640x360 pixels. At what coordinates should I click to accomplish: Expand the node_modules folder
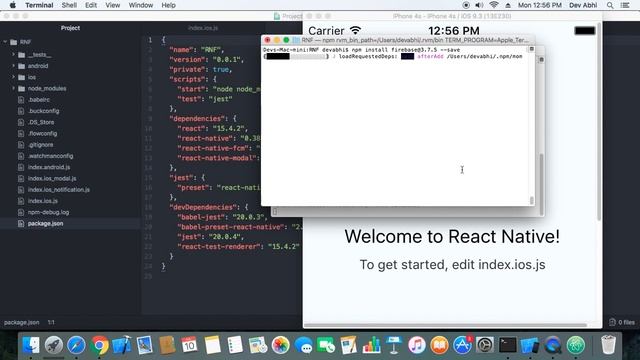pos(13,88)
